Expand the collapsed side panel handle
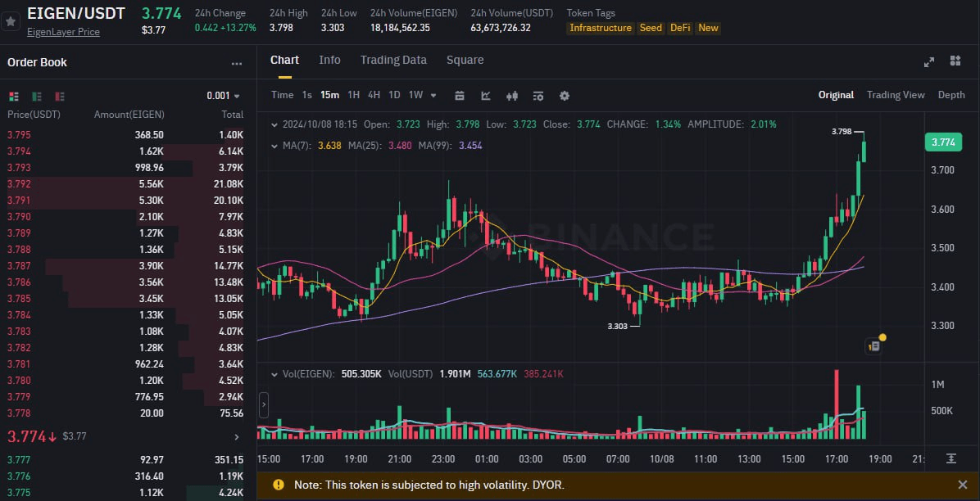 click(x=264, y=404)
